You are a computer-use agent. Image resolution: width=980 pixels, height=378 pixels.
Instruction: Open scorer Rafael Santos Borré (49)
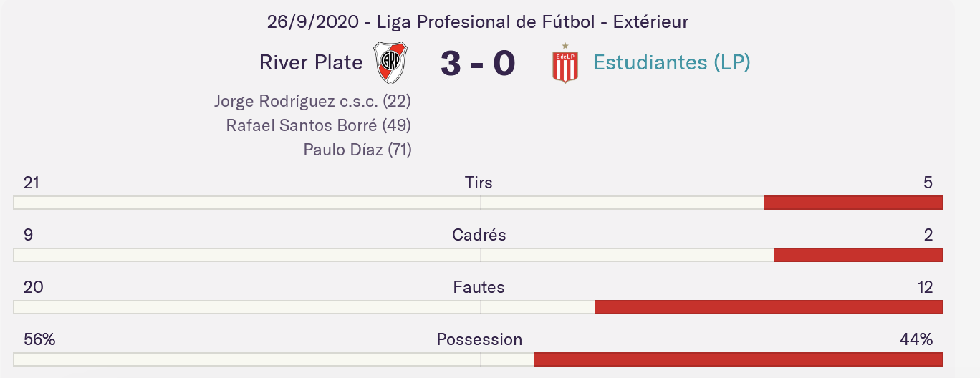pos(318,125)
